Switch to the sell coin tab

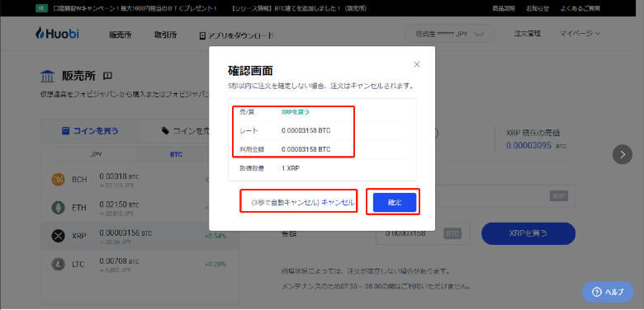click(185, 131)
